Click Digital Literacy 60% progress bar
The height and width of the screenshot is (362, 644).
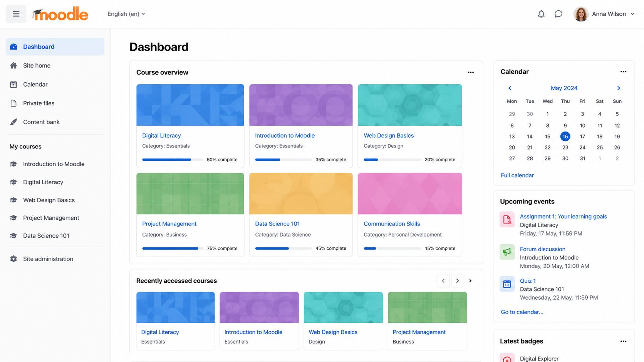click(173, 160)
